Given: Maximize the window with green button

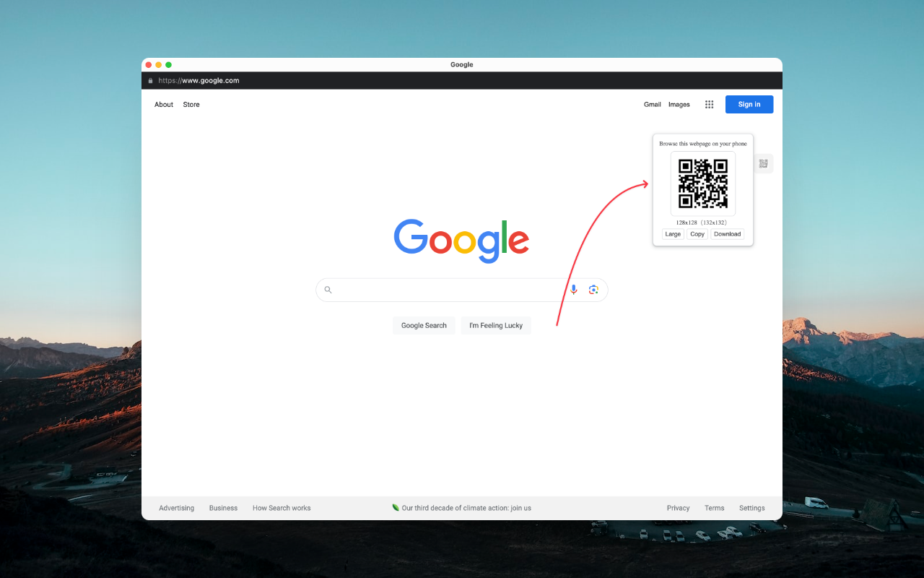Looking at the screenshot, I should (169, 65).
